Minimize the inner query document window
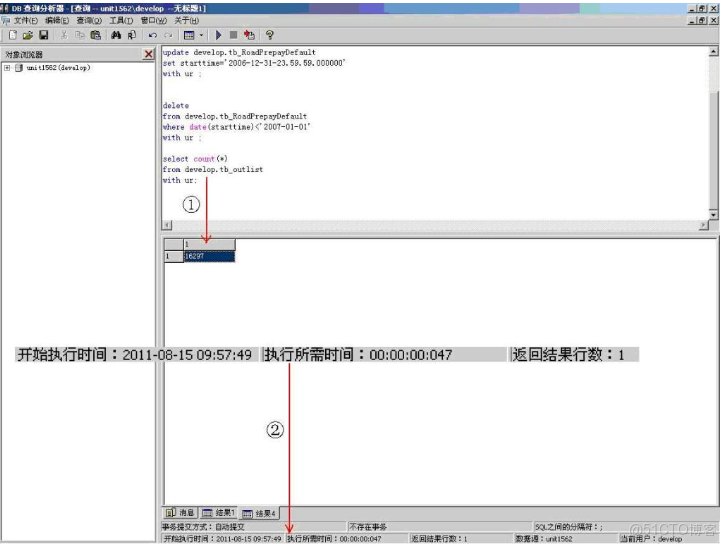 pos(692,20)
